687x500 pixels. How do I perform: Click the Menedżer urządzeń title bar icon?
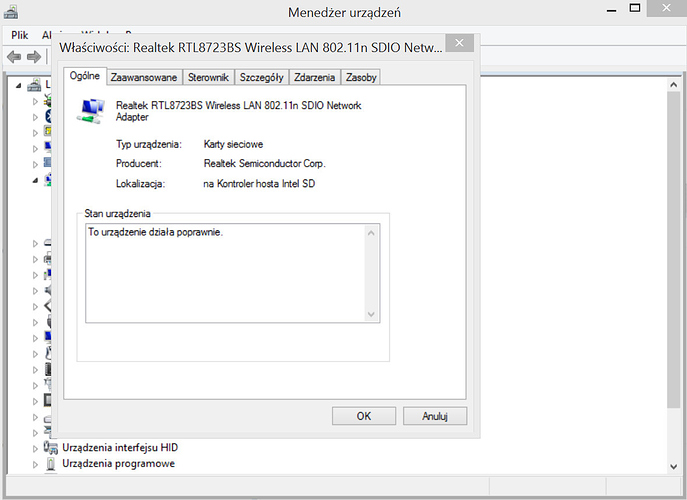(11, 12)
